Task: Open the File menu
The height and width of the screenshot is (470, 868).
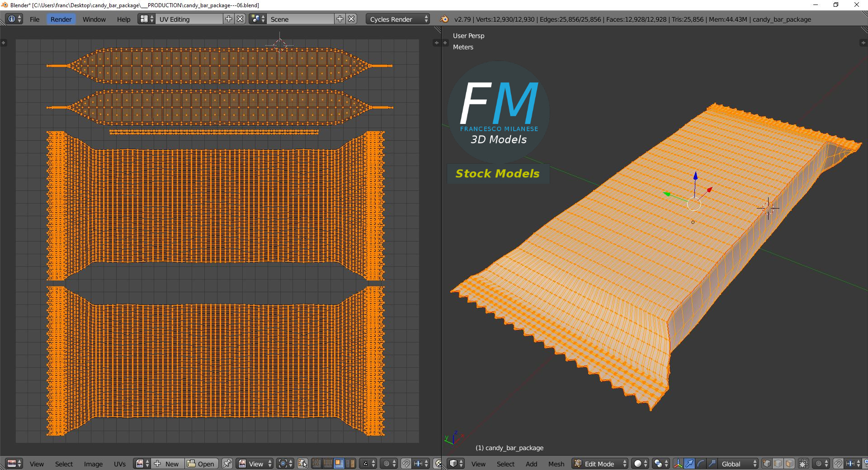Action: pyautogui.click(x=34, y=19)
